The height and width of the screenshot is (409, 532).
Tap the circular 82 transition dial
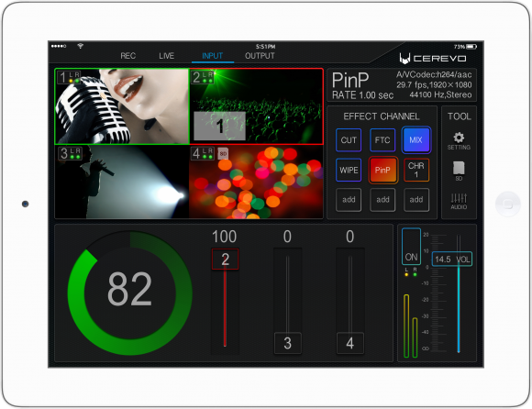[x=130, y=293]
